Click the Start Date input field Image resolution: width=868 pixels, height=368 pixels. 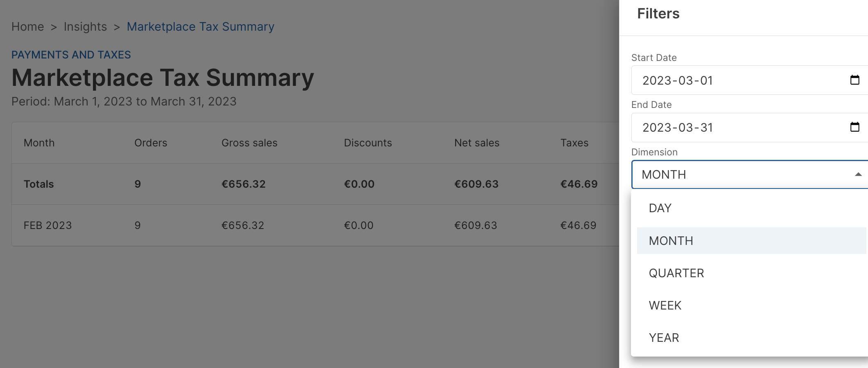click(x=729, y=81)
